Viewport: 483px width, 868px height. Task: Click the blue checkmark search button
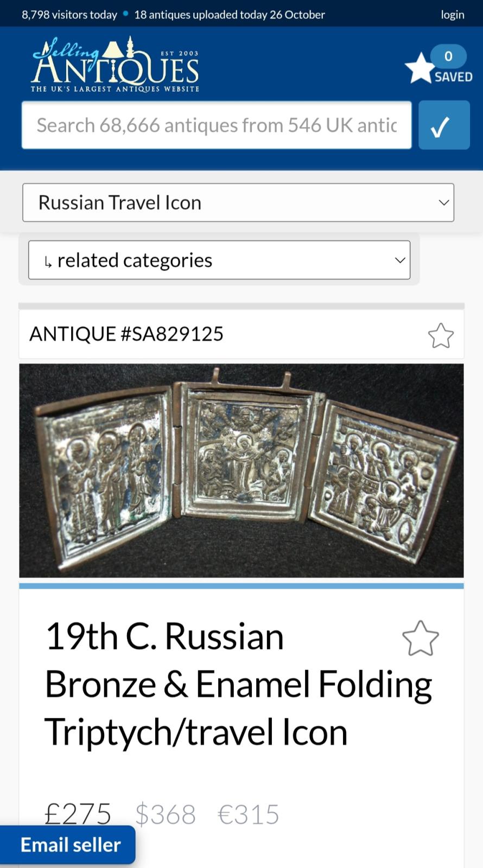pyautogui.click(x=444, y=125)
